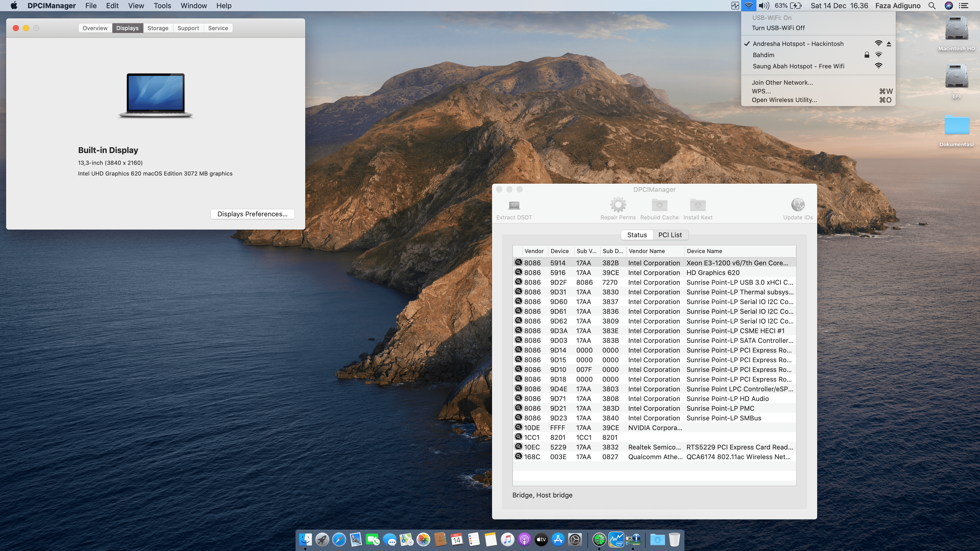Open the Tools menu in menu bar
Viewport: 980px width, 551px height.
click(162, 6)
